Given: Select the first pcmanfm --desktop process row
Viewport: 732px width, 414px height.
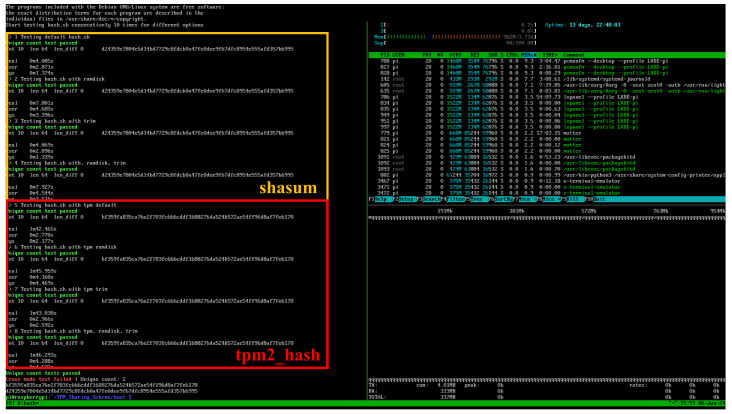Looking at the screenshot, I should pos(547,61).
